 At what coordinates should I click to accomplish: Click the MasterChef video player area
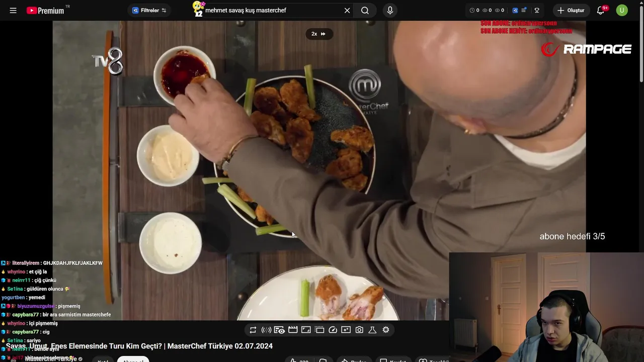319,170
